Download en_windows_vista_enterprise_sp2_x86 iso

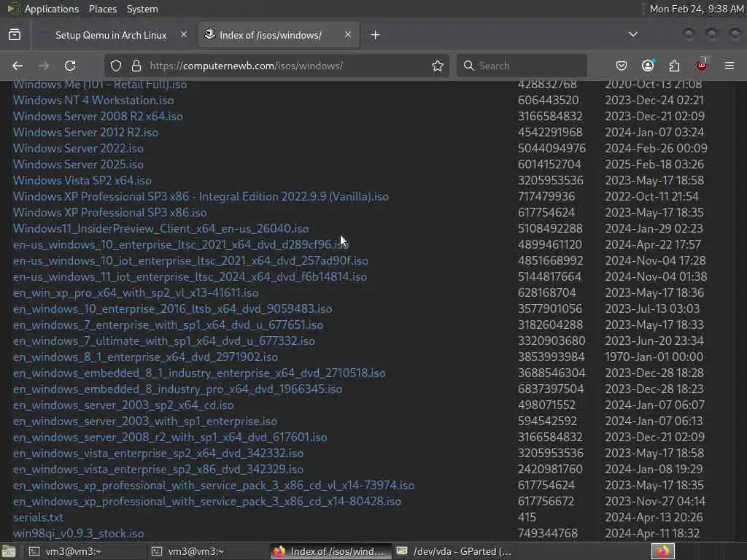point(158,470)
